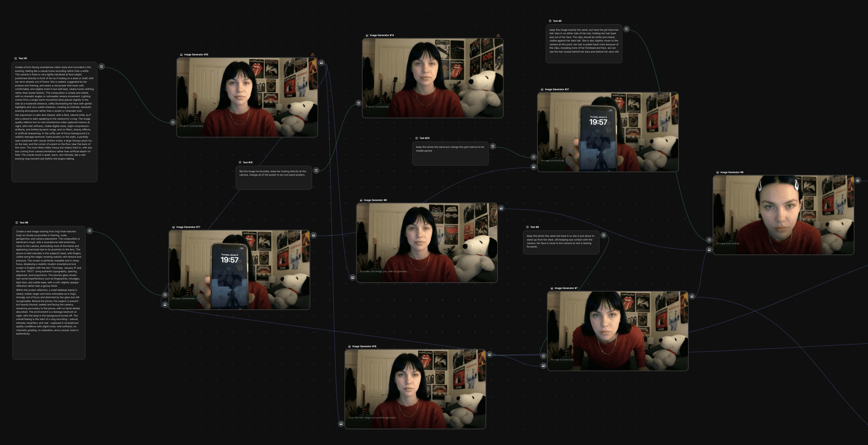
Task: Click image output port of Image Generator #7
Action: 692,297
